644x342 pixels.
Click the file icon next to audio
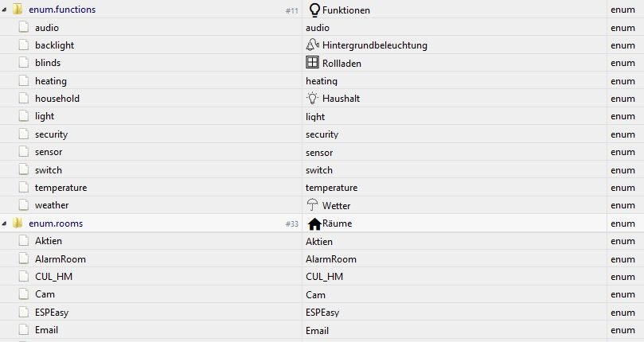(24, 28)
